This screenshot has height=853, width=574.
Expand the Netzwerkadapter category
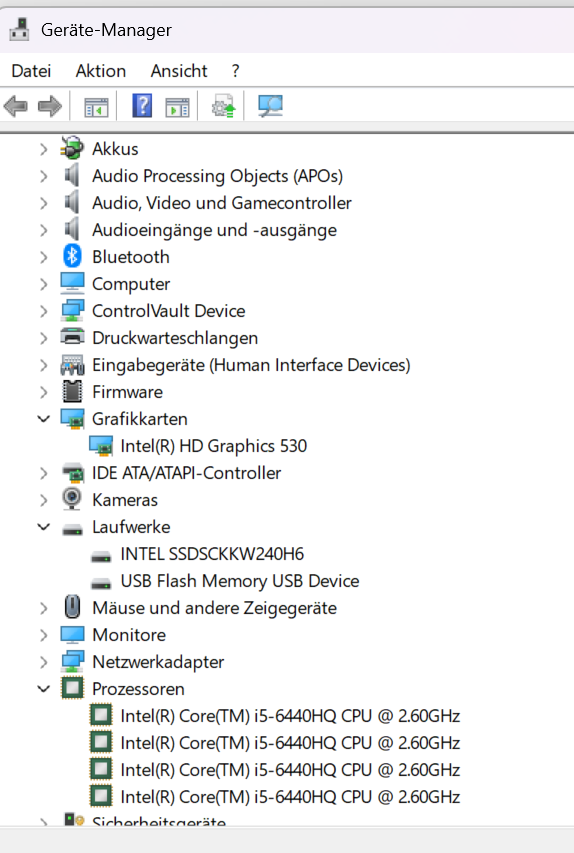pyautogui.click(x=44, y=662)
